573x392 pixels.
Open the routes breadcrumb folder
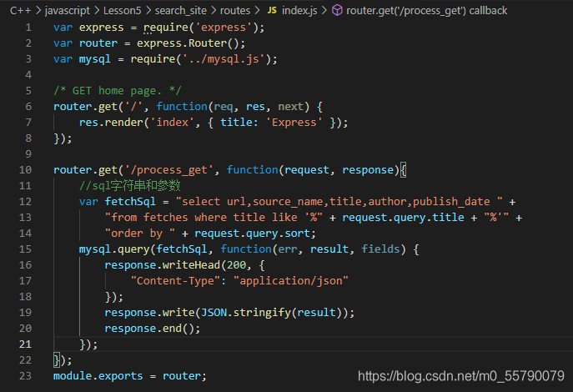pyautogui.click(x=235, y=11)
